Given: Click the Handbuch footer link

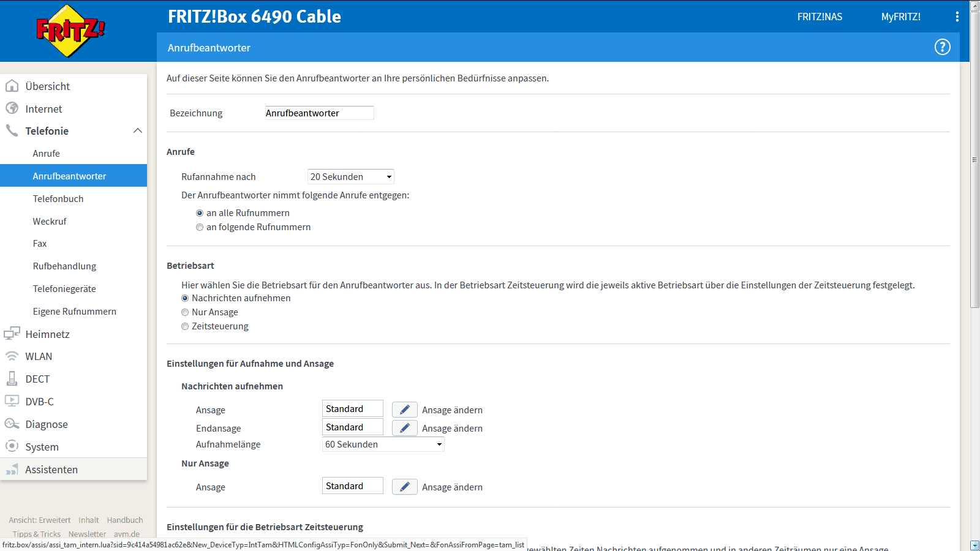Looking at the screenshot, I should pyautogui.click(x=125, y=520).
